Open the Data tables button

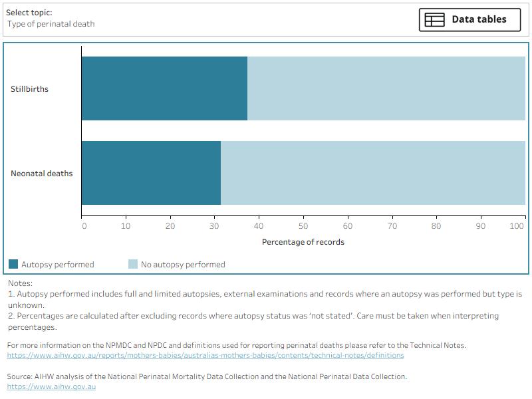coord(469,20)
